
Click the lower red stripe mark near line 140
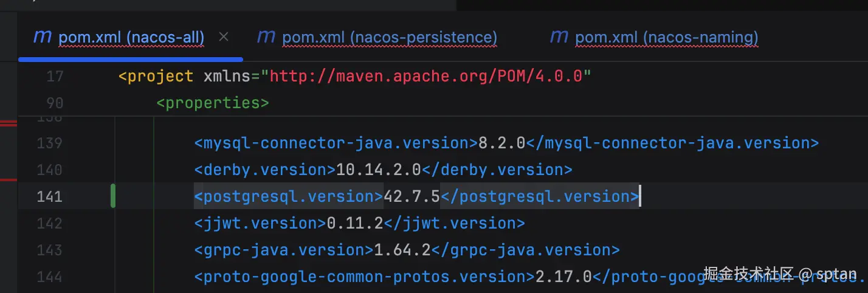9,179
